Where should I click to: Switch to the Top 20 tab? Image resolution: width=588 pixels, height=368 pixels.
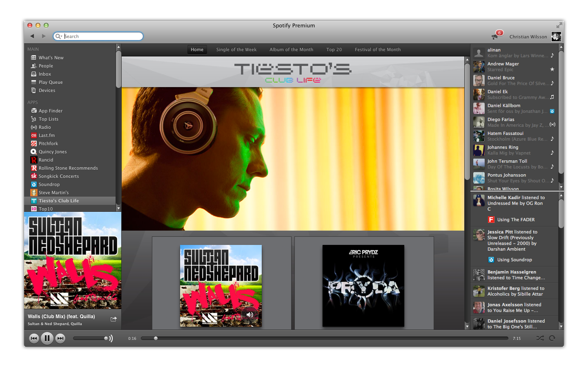[334, 49]
